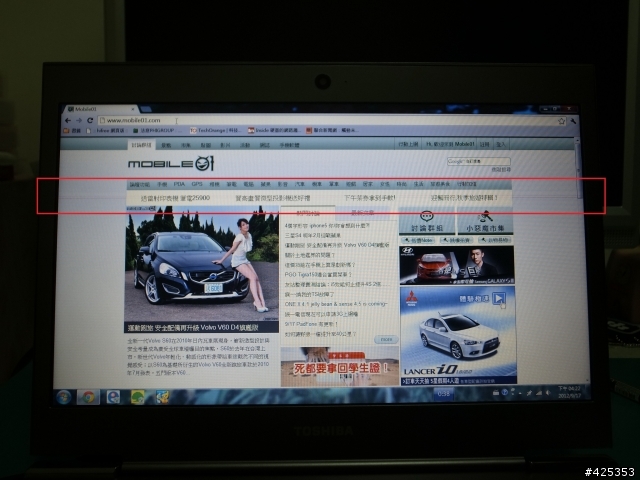Switch to the 熱門討論 list tab
Viewport: 640px width, 480px height.
[x=308, y=213]
